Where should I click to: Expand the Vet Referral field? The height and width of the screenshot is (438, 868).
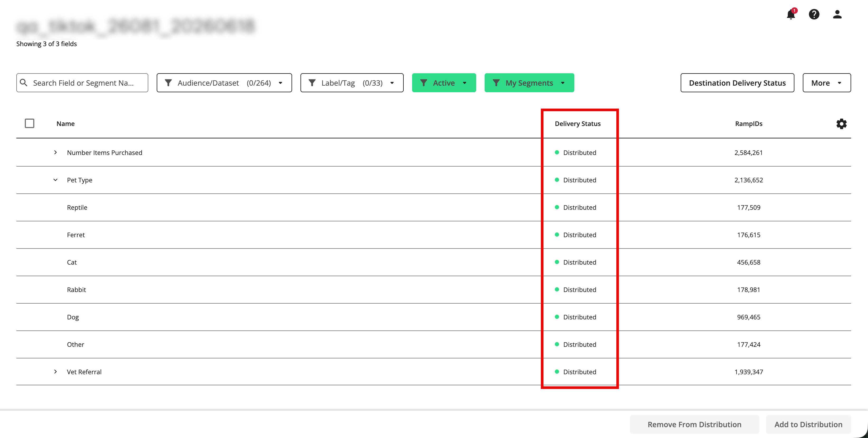click(56, 372)
